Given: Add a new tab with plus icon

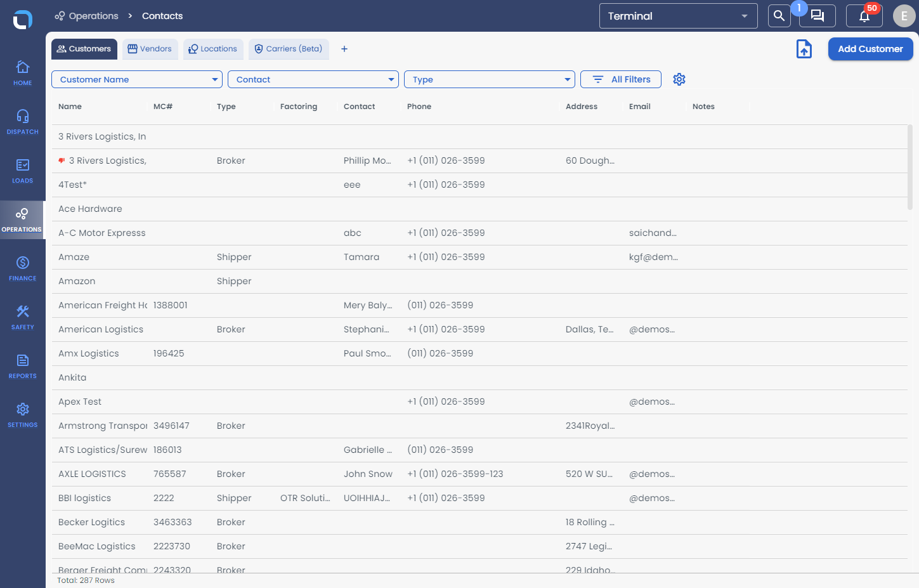Looking at the screenshot, I should pos(344,49).
